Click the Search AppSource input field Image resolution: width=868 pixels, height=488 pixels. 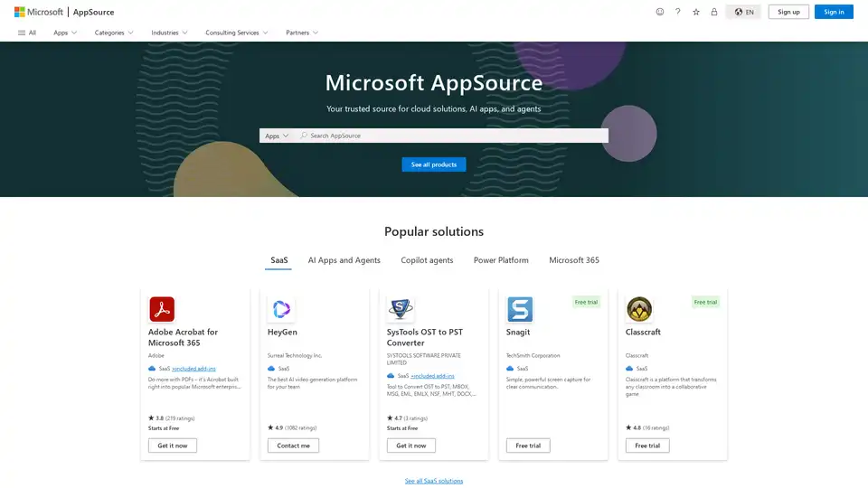pyautogui.click(x=452, y=136)
